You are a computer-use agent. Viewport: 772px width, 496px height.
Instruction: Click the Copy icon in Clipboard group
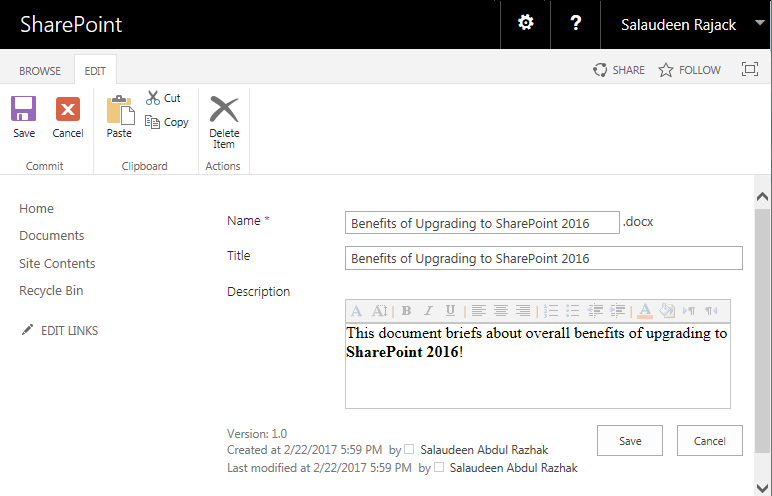point(152,122)
